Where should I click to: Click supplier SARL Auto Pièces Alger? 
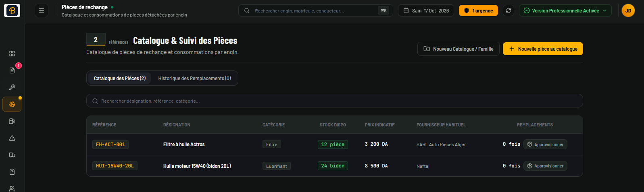click(x=441, y=145)
